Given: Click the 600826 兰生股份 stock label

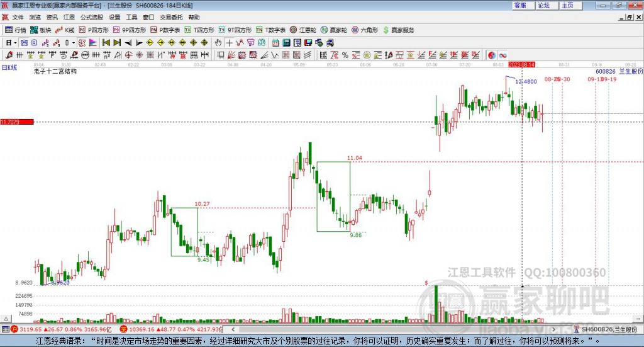Looking at the screenshot, I should pos(619,72).
